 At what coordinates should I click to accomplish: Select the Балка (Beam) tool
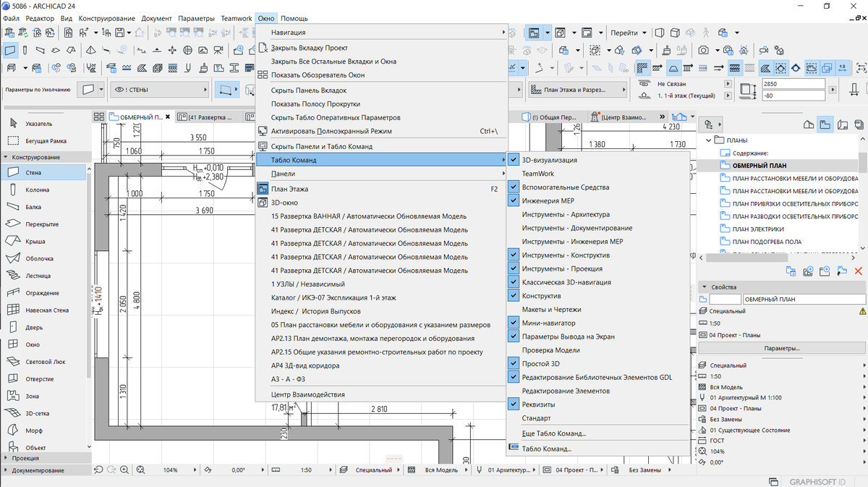click(x=43, y=207)
